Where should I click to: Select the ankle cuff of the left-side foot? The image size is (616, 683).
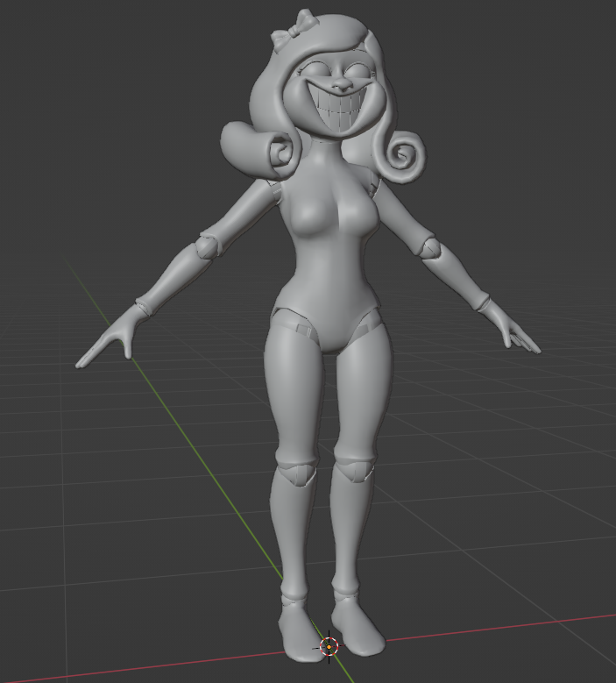[x=294, y=601]
